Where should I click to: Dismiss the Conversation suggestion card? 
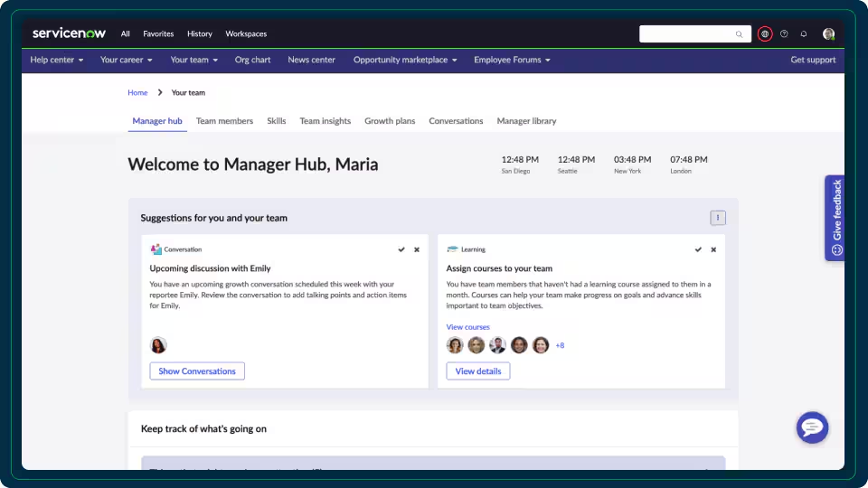coord(417,249)
